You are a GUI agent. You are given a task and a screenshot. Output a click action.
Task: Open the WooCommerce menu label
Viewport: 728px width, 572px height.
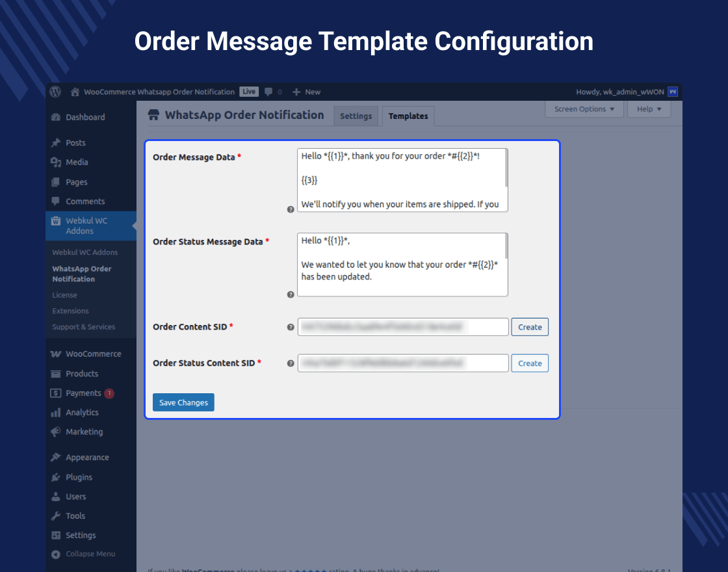[94, 354]
